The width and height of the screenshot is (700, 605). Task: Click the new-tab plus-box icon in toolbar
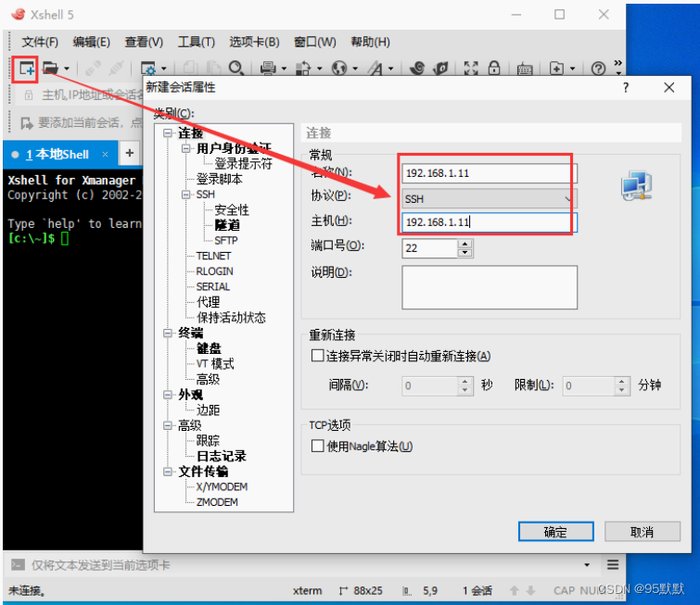[x=556, y=69]
